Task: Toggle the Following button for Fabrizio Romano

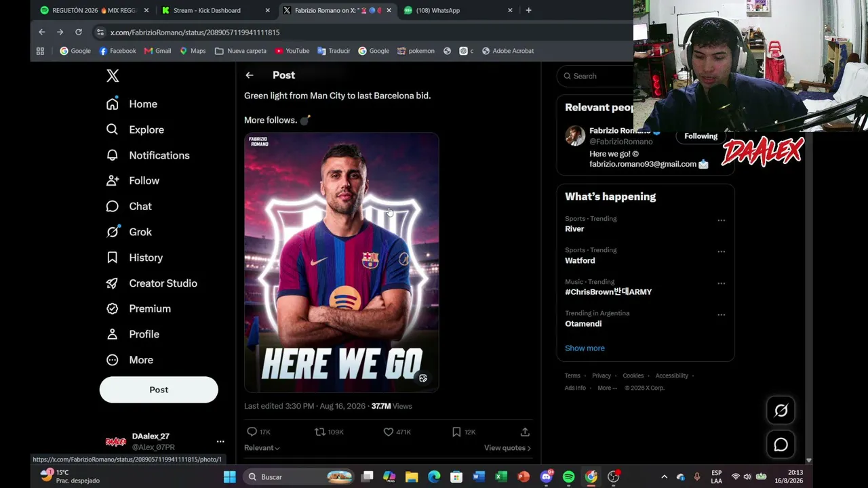Action: coord(701,136)
